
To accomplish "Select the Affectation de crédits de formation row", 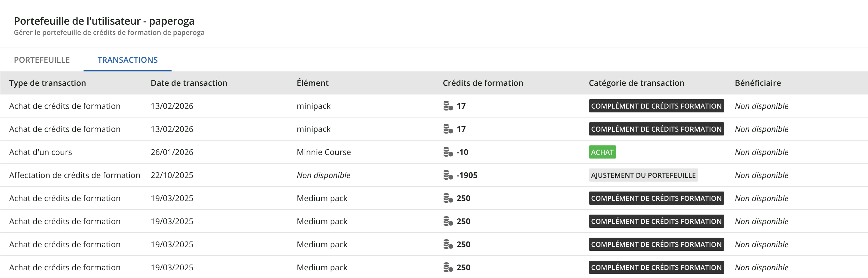I will (x=75, y=175).
